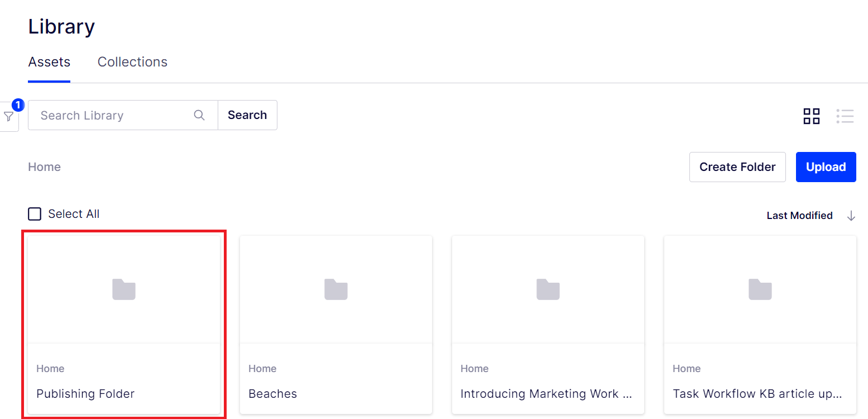Click the Introducing Marketing Work folder icon
The height and width of the screenshot is (419, 868).
click(x=548, y=289)
